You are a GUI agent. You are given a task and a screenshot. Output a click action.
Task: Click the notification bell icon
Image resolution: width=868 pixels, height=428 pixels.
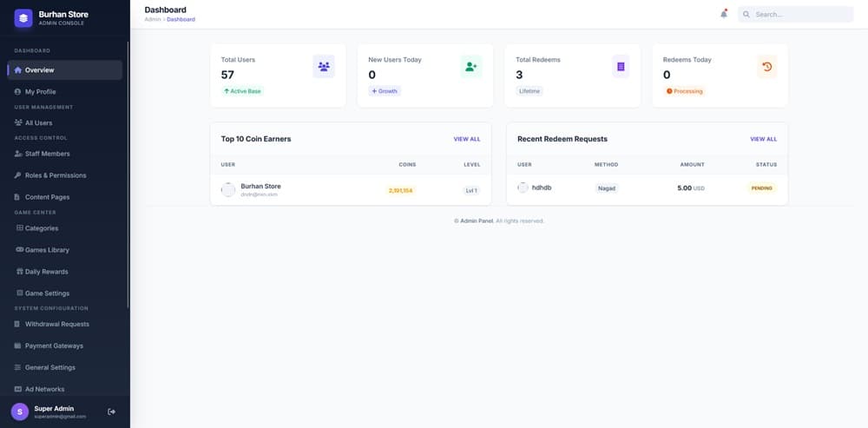tap(724, 14)
